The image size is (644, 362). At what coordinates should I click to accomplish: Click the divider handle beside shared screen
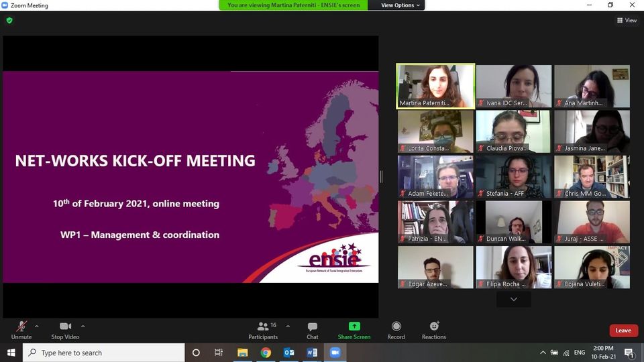pos(381,176)
